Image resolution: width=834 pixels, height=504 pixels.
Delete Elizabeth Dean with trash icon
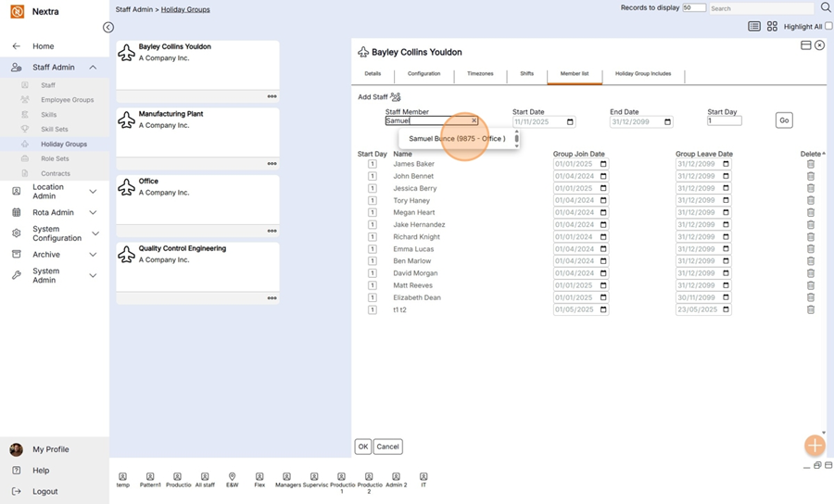click(810, 297)
